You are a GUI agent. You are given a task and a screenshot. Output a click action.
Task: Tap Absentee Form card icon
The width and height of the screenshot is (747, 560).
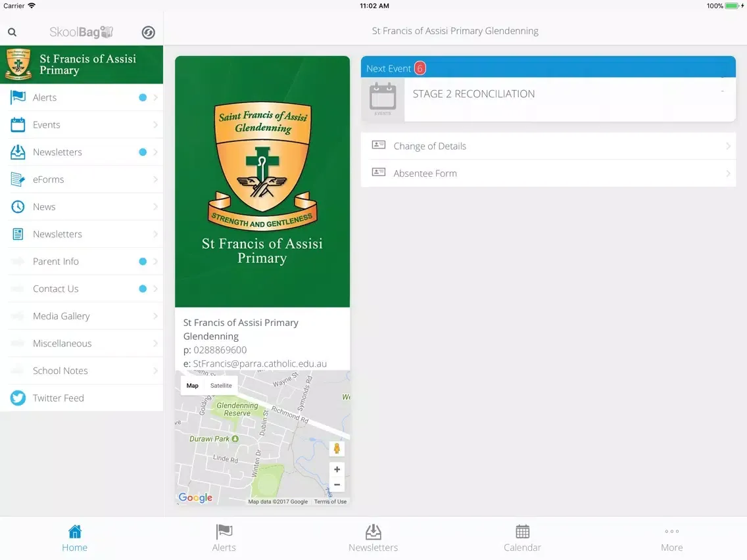coord(379,172)
